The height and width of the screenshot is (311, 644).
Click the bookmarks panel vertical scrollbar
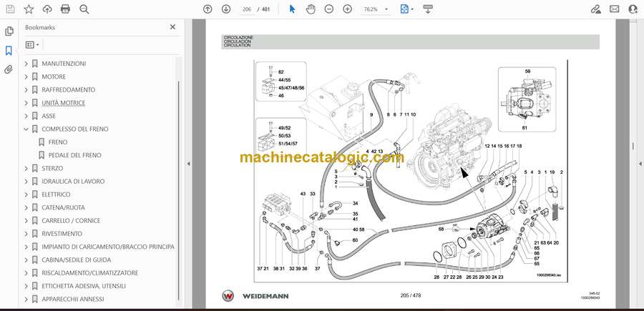[x=178, y=191]
